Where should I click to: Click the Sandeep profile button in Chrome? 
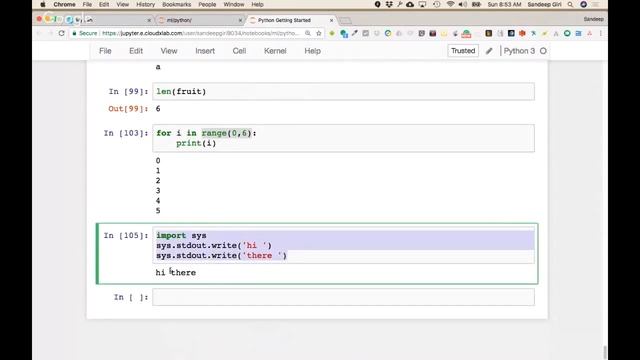[593, 19]
